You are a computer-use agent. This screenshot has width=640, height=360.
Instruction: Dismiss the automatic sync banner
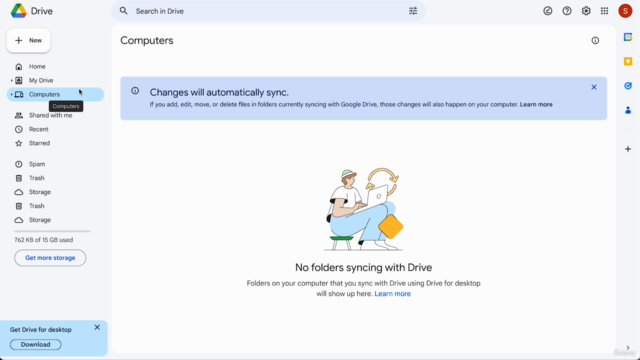pos(594,87)
